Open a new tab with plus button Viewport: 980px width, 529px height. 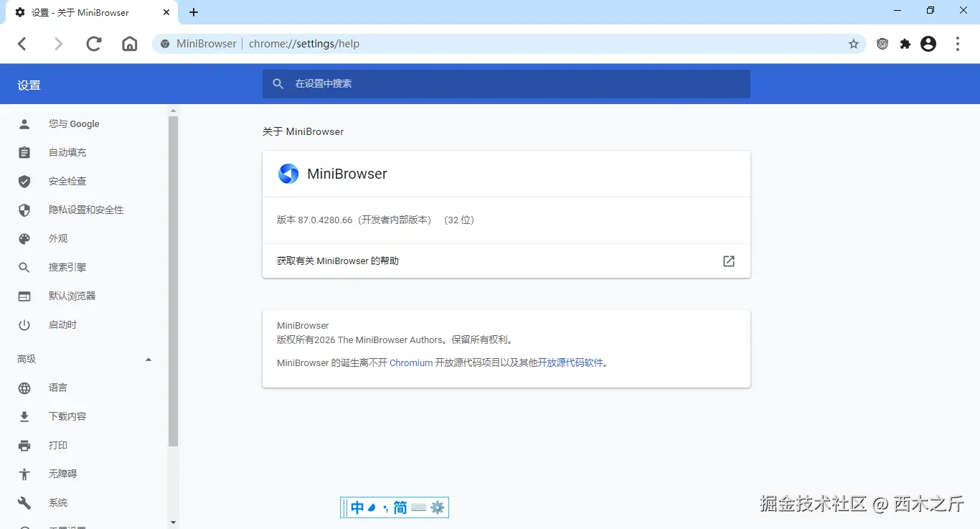tap(194, 12)
